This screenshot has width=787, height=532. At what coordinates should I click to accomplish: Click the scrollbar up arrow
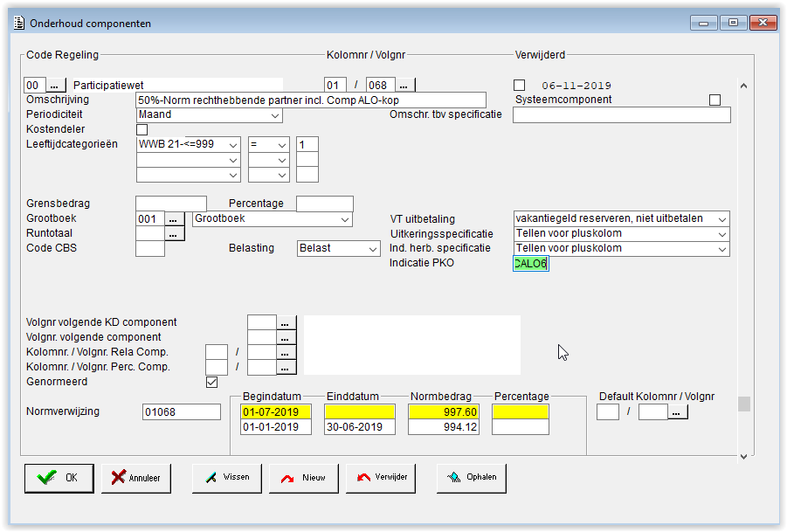pyautogui.click(x=744, y=86)
